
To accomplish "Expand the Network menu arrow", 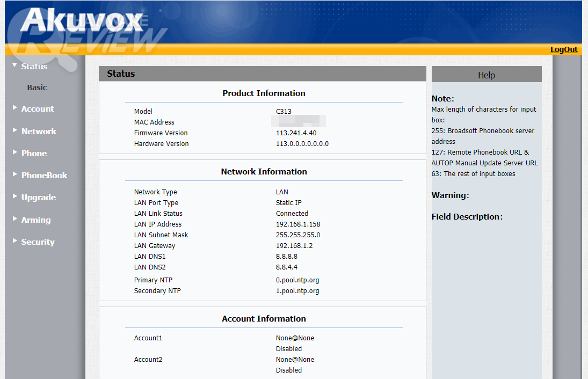I will point(15,130).
